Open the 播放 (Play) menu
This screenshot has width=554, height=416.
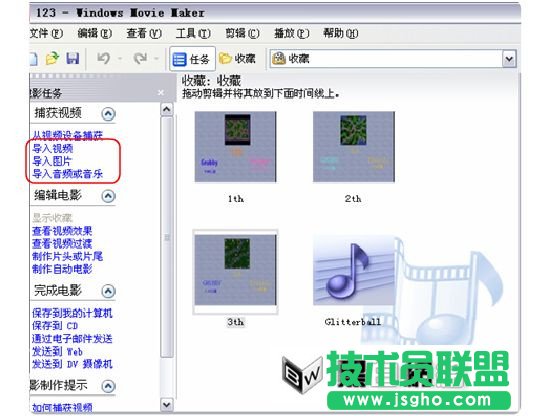[291, 34]
